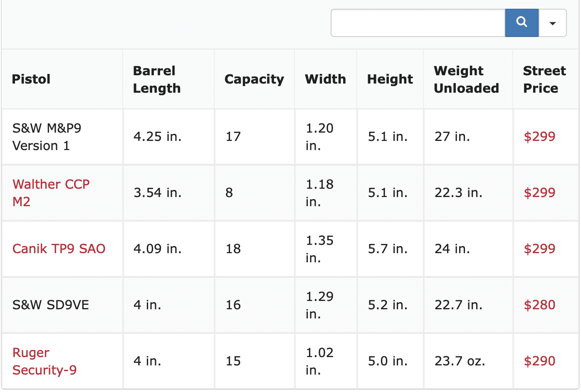Sort table by Barrel Length header

[x=156, y=79]
